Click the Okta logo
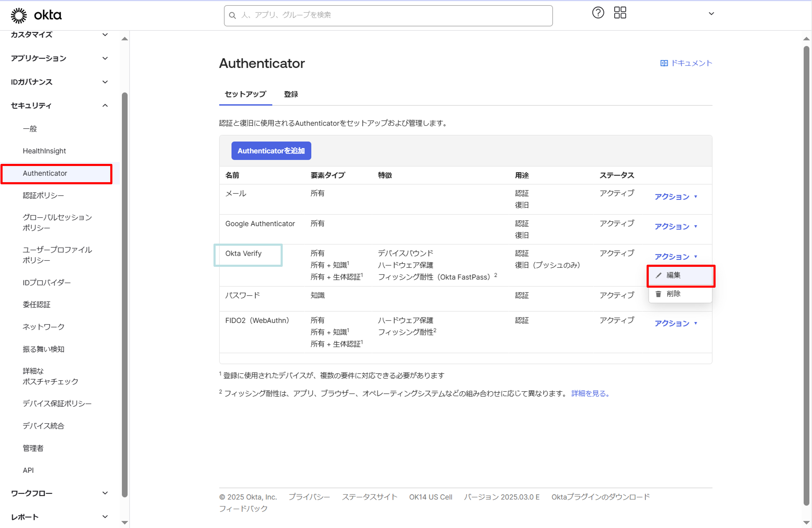The image size is (812, 528). tap(36, 15)
